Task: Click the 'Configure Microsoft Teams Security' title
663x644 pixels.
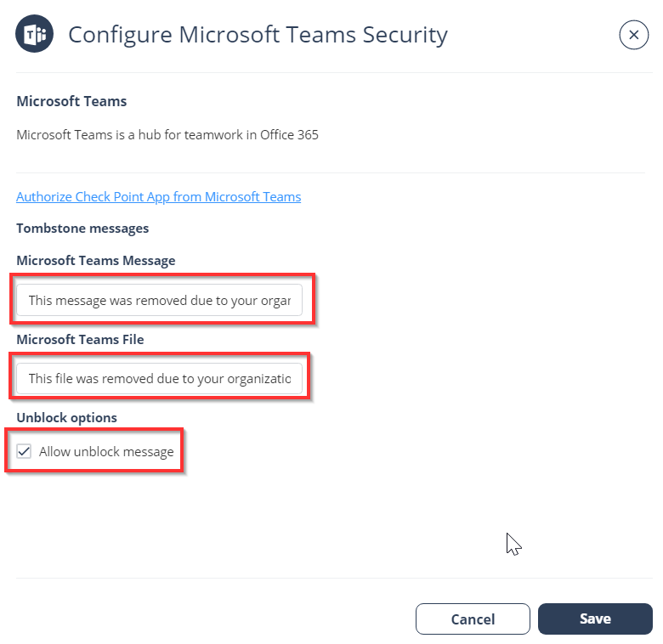Action: pyautogui.click(x=258, y=35)
